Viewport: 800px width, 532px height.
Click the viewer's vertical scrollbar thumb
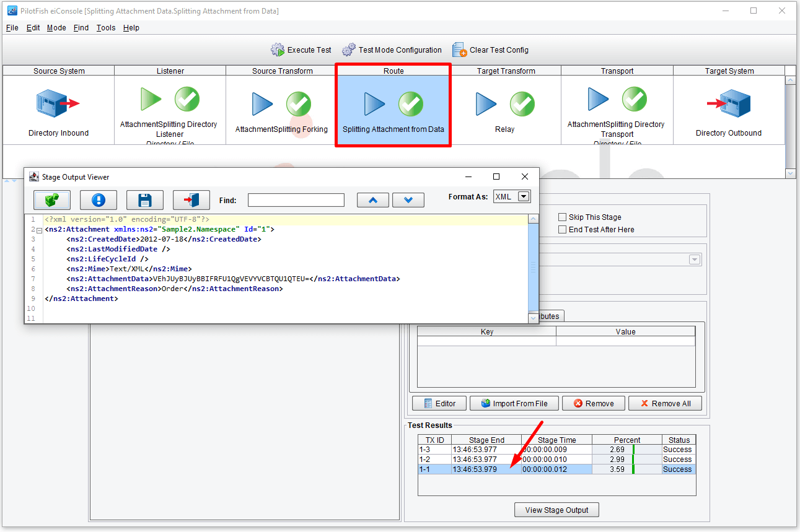(533, 267)
